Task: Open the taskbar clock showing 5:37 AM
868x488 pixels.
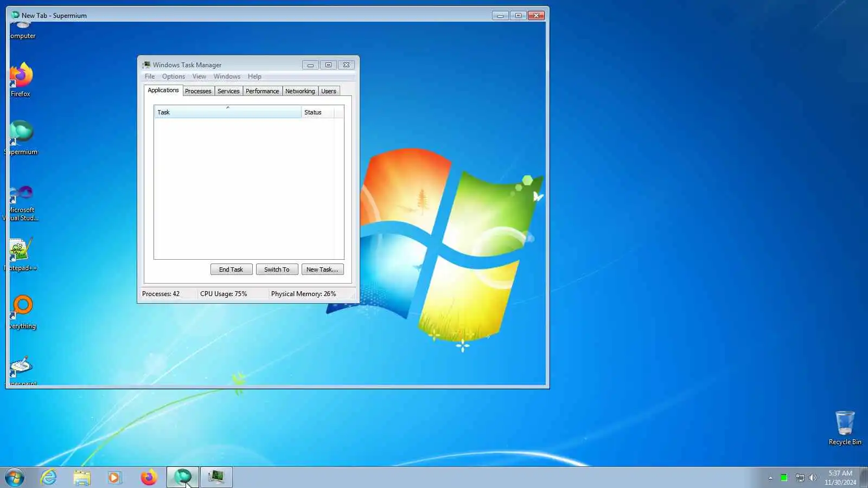Action: coord(840,478)
